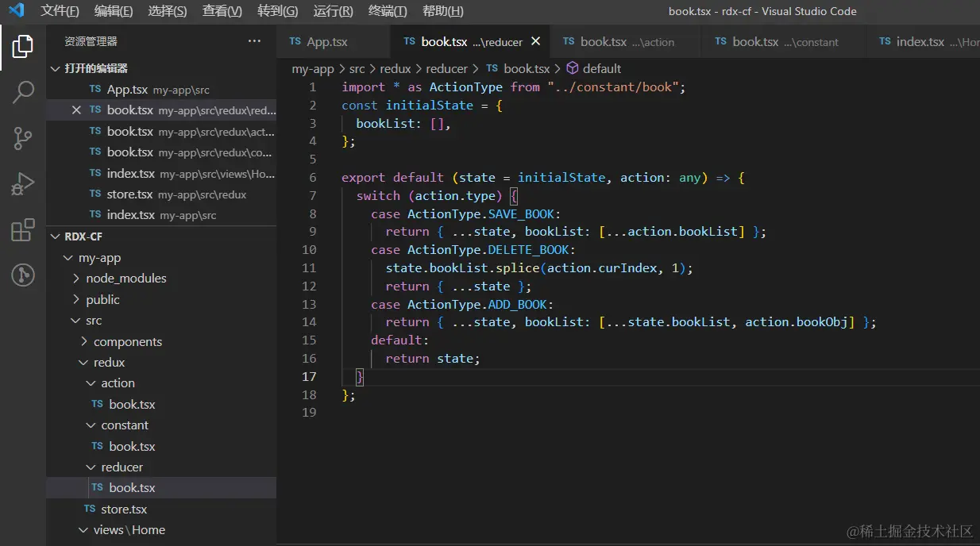
Task: Open the 文件(F) menu
Action: [60, 11]
